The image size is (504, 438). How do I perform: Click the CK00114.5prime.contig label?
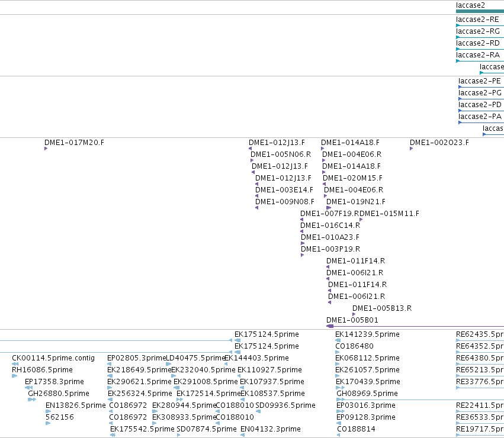(x=53, y=358)
